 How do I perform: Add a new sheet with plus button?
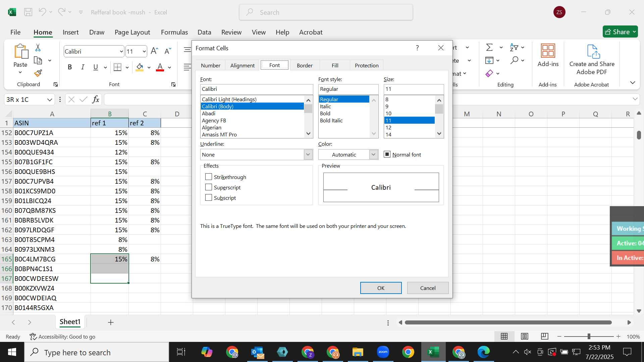tap(111, 322)
